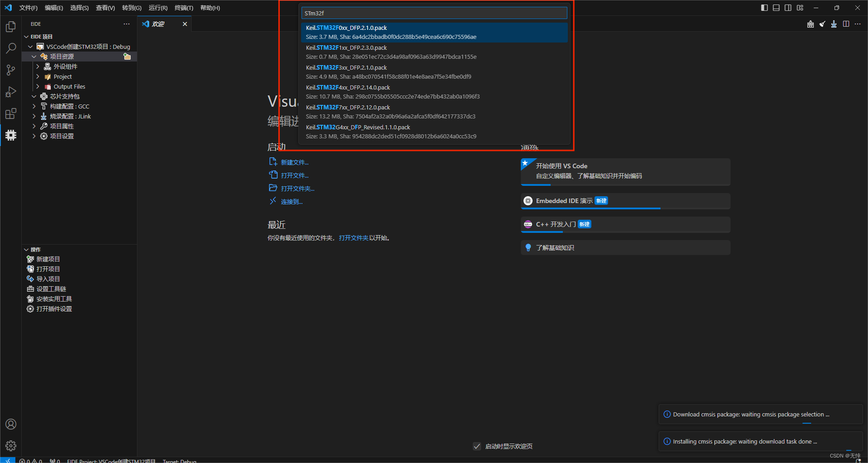Click the 新建项目 operation
Screen dimensions: 868x463
pos(48,259)
